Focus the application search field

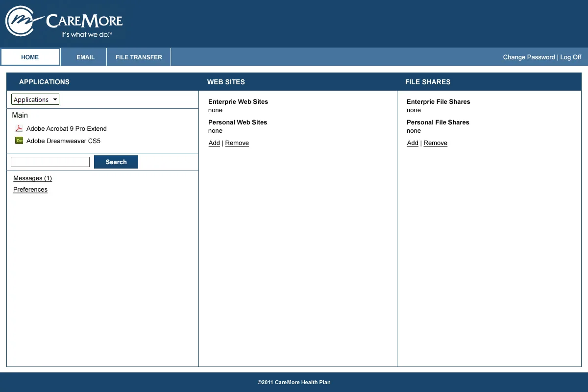(50, 162)
